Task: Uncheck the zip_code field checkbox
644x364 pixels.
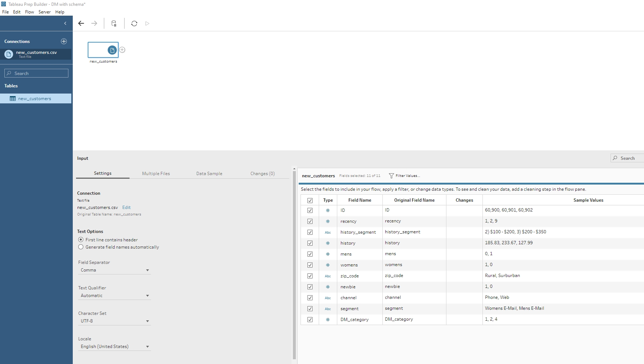Action: (310, 276)
